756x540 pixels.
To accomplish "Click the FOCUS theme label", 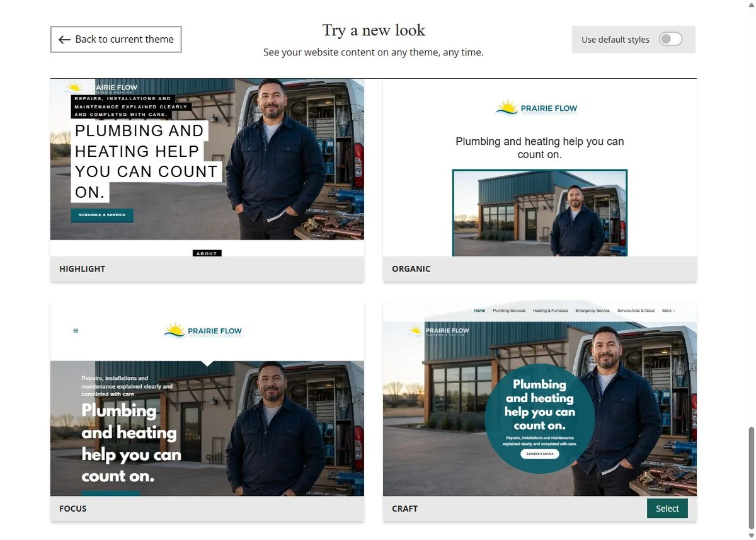I will (73, 508).
